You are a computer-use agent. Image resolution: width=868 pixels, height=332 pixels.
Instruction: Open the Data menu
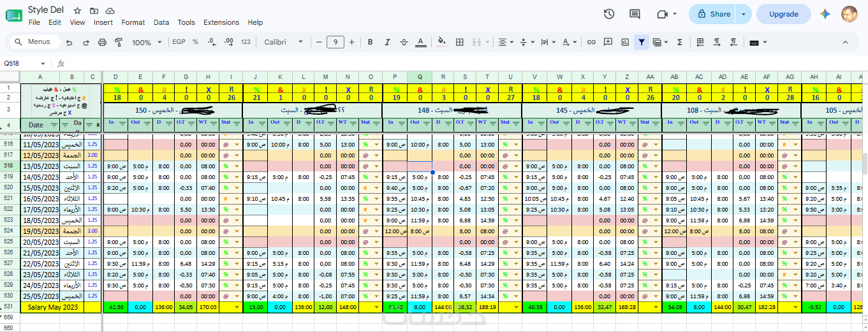(161, 22)
